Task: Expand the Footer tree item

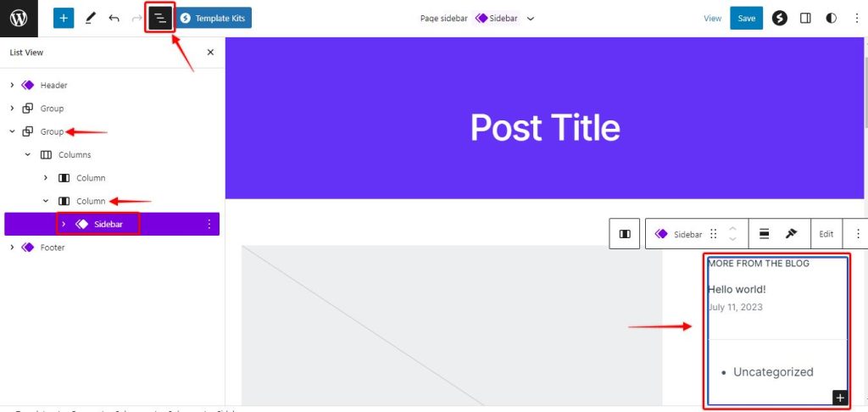Action: click(x=12, y=248)
